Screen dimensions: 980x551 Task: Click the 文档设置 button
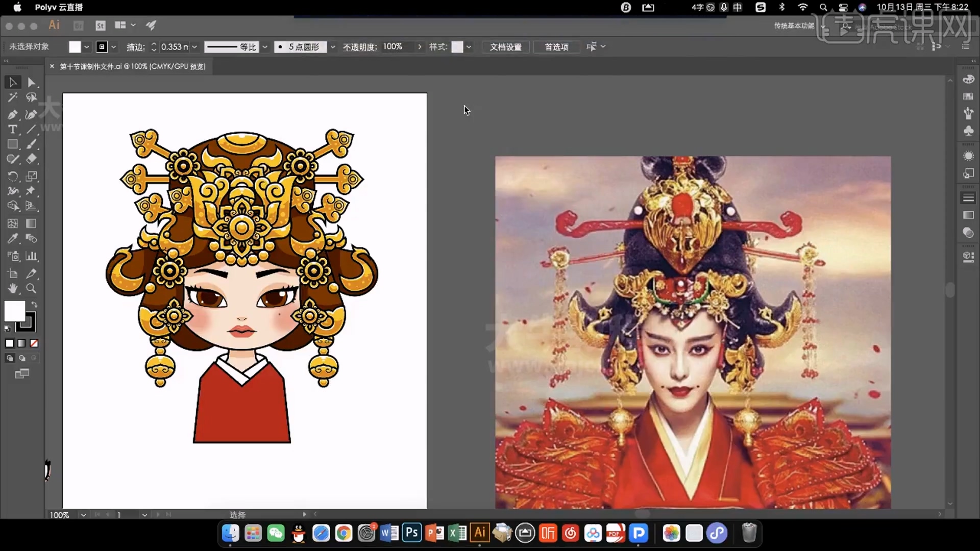[506, 47]
